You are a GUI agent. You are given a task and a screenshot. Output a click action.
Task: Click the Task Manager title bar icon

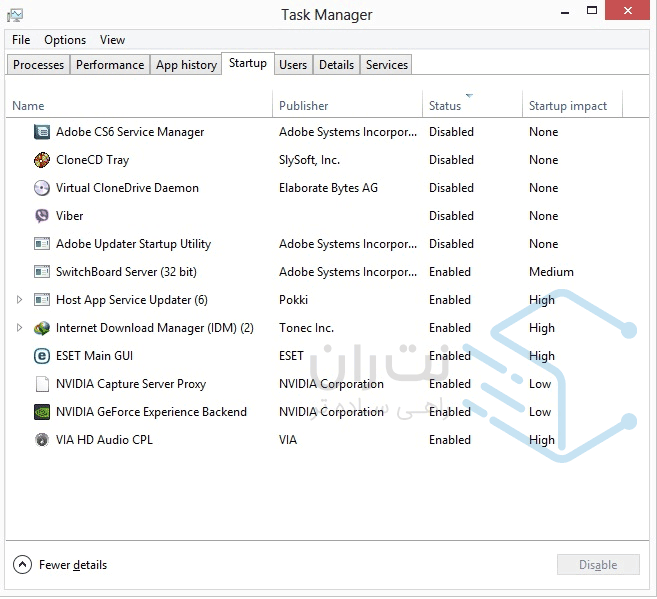(x=15, y=15)
